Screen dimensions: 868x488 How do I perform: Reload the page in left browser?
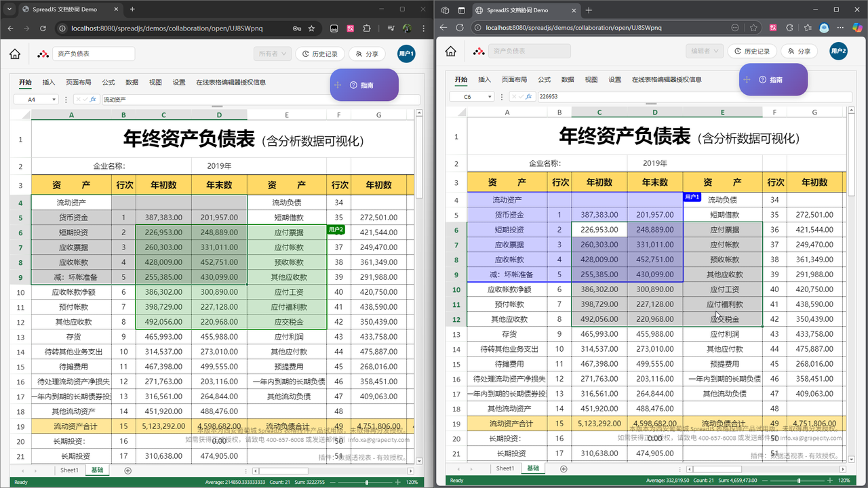[43, 28]
